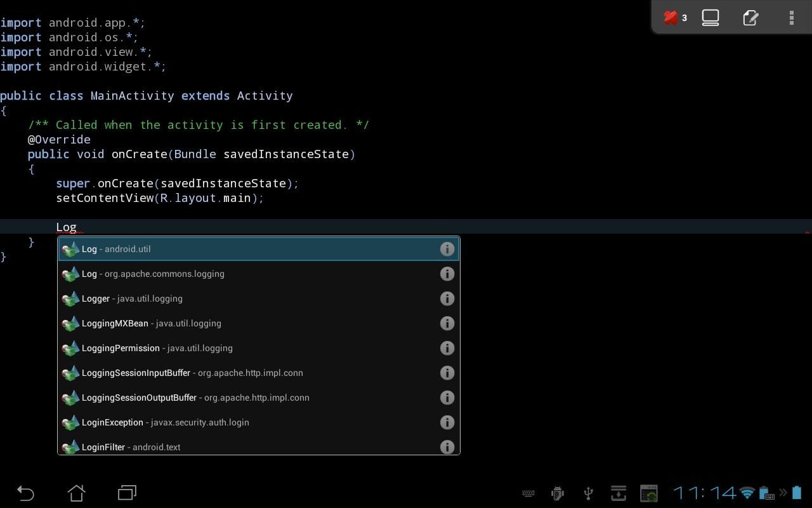The image size is (812, 508).
Task: Open the edit file icon in toolbar
Action: pos(750,17)
